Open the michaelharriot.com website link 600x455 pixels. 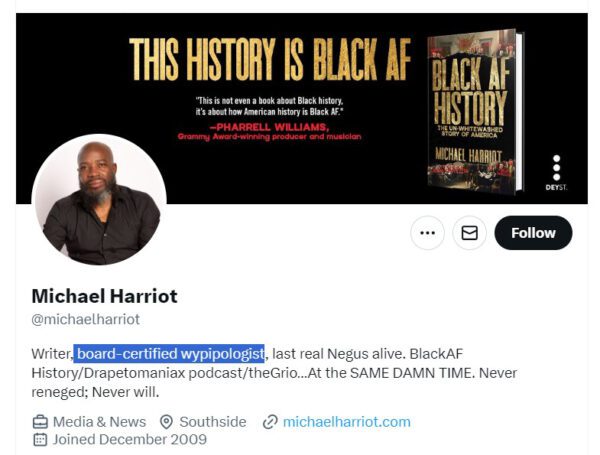pos(347,422)
